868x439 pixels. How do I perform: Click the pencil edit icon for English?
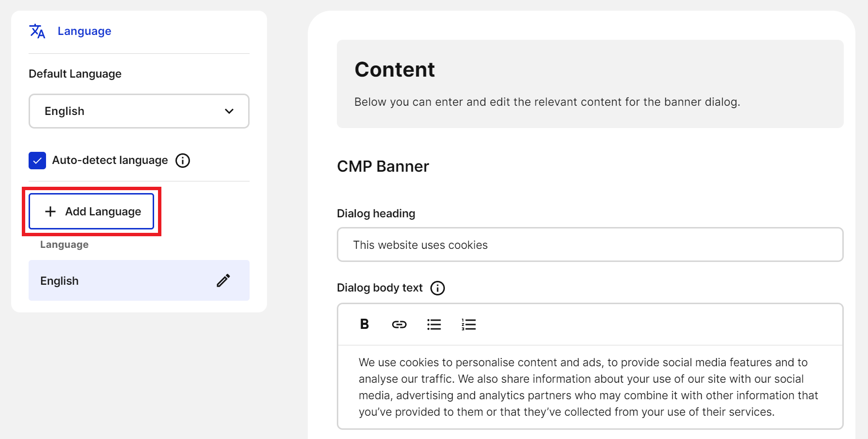tap(223, 280)
